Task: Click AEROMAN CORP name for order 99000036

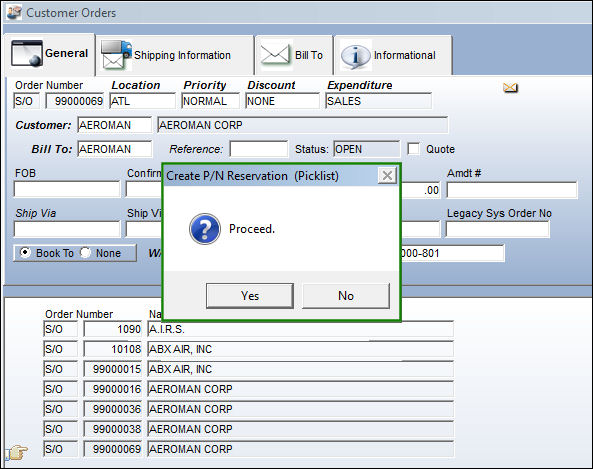Action: [x=300, y=409]
